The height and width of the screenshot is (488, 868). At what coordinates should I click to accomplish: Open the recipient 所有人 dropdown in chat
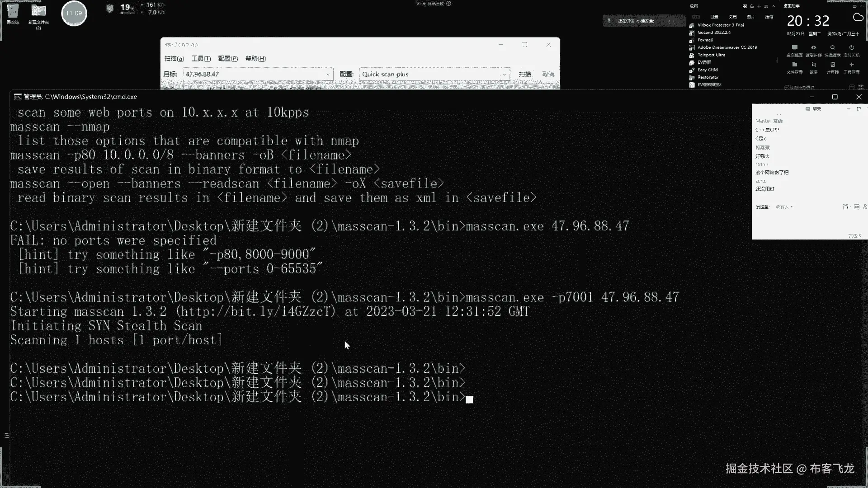[784, 207]
